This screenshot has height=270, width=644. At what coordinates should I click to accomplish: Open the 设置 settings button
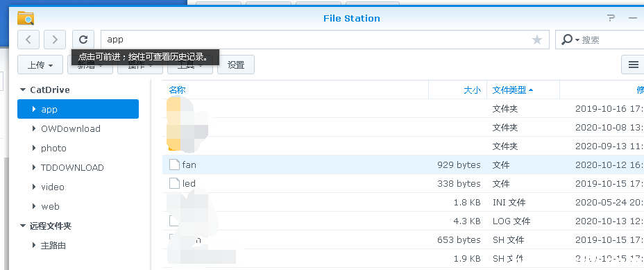point(236,65)
